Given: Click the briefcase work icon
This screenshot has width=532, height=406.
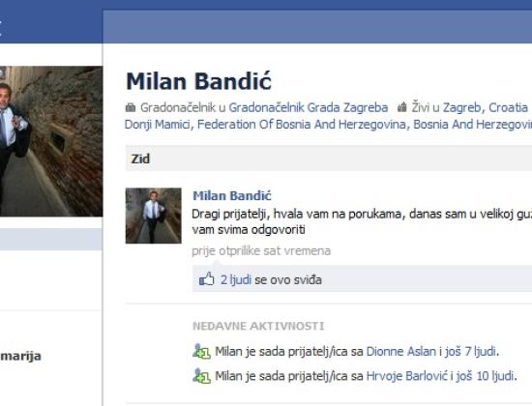Looking at the screenshot, I should (x=131, y=108).
